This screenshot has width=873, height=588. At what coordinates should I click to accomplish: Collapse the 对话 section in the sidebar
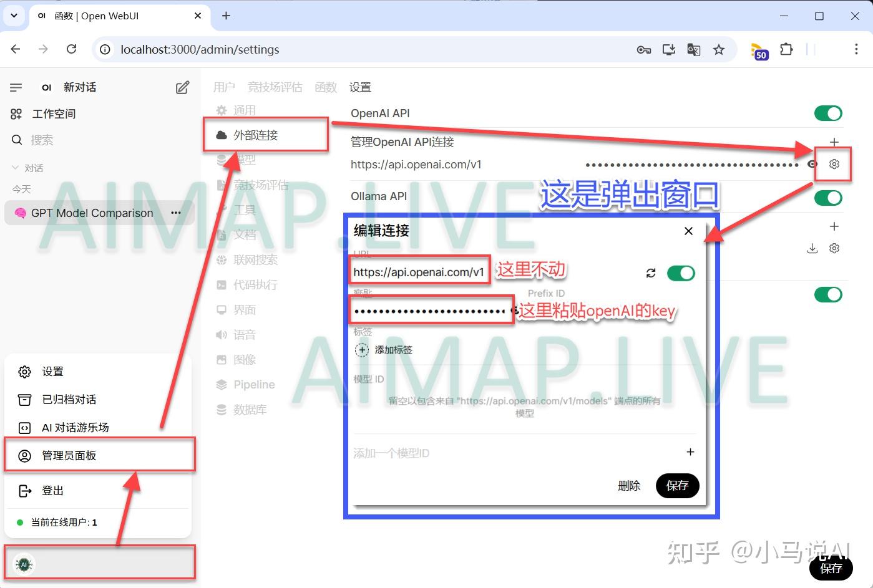[x=15, y=167]
